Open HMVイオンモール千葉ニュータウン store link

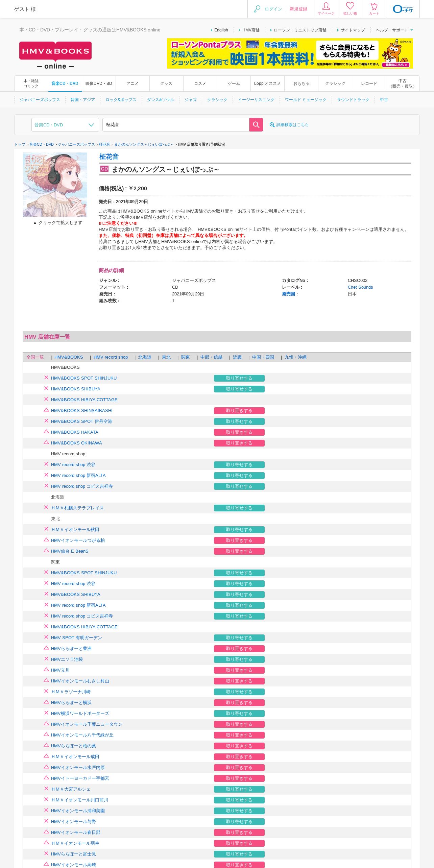pos(87,724)
